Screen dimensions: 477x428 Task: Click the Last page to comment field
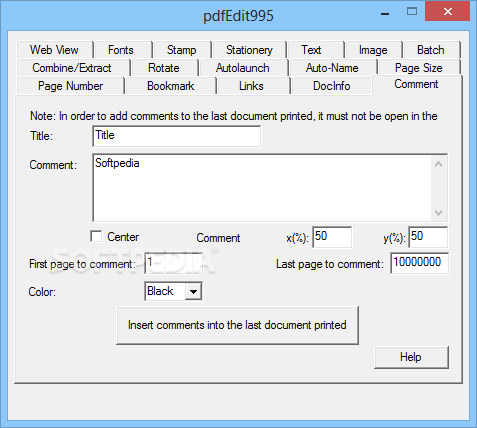tap(419, 263)
